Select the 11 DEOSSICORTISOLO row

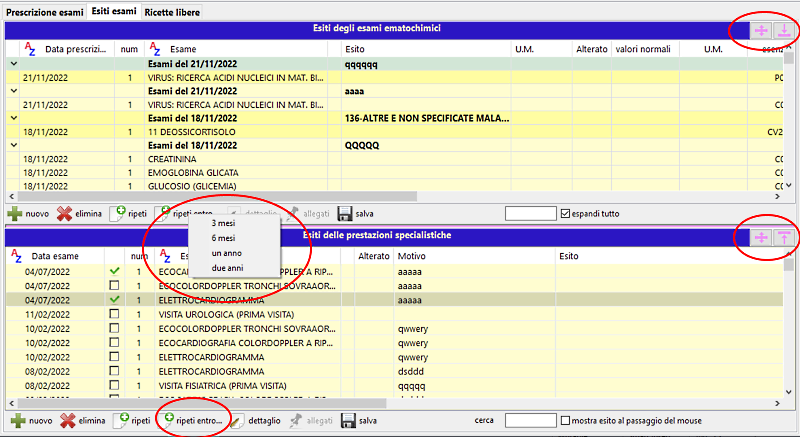394,132
